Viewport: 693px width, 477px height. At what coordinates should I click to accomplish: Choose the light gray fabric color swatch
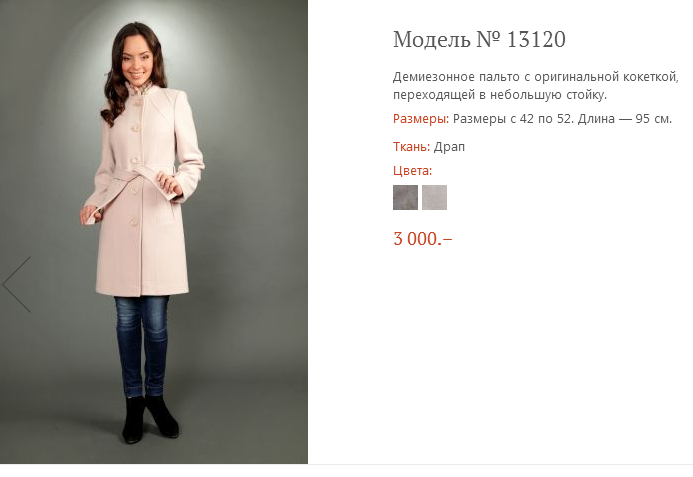[434, 197]
